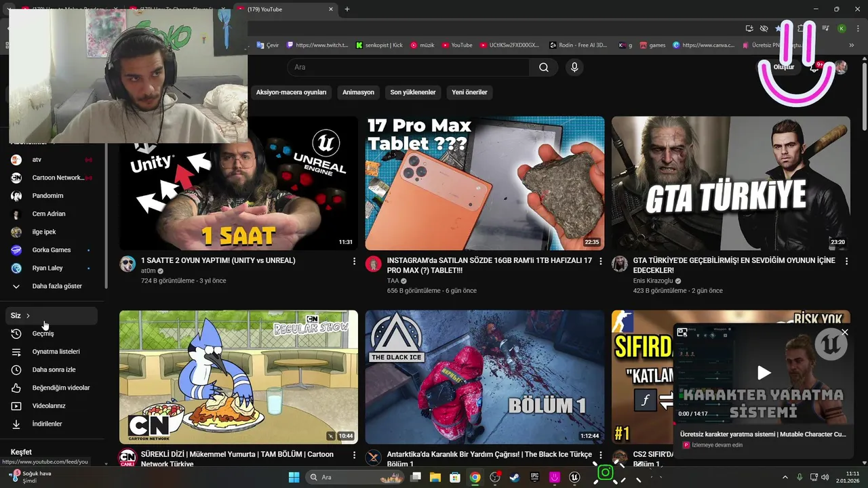Open the Rodin - Free AI 3D bookmark
The height and width of the screenshot is (488, 868).
click(x=578, y=45)
